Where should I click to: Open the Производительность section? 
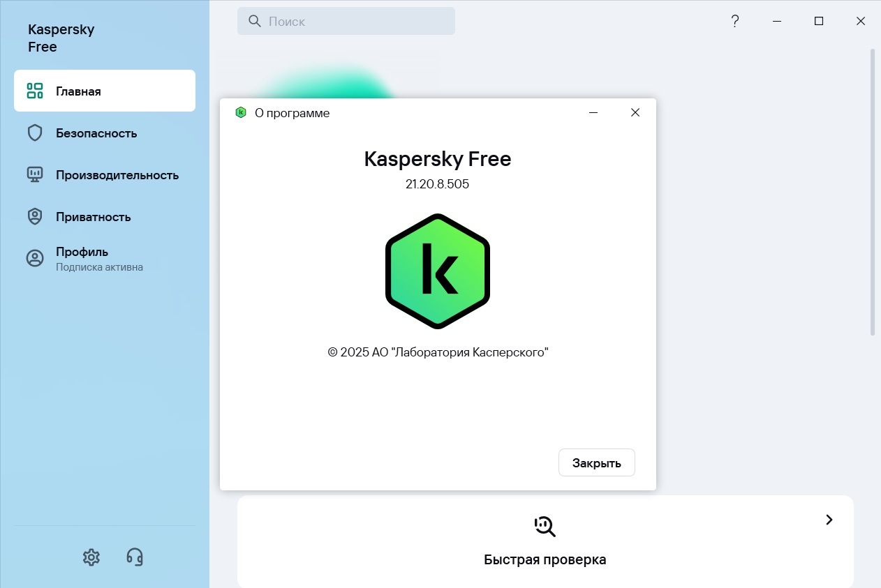pyautogui.click(x=105, y=174)
